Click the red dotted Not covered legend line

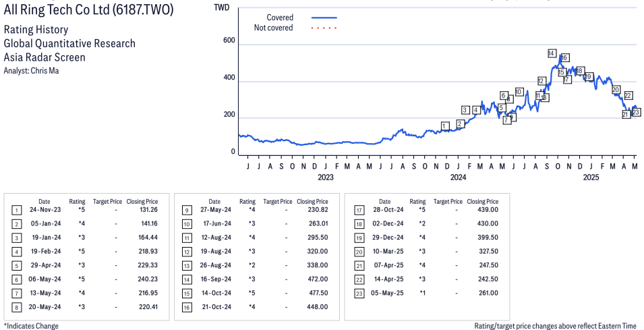tap(324, 28)
